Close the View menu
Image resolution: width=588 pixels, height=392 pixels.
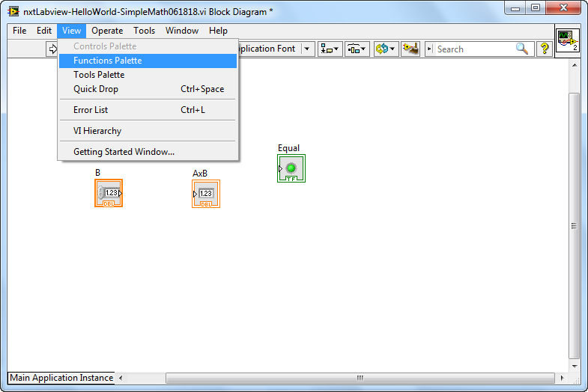(71, 31)
